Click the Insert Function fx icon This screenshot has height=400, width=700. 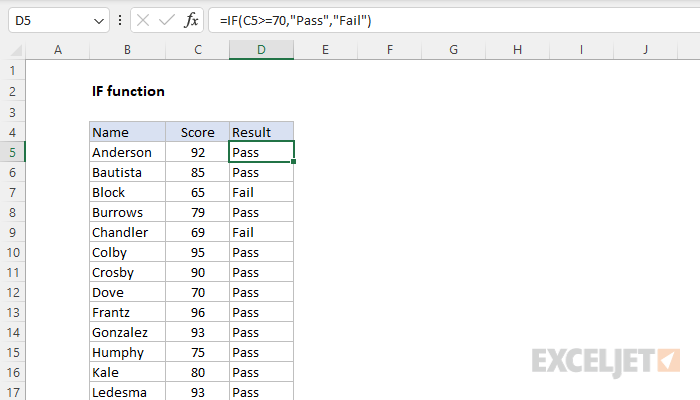point(193,20)
